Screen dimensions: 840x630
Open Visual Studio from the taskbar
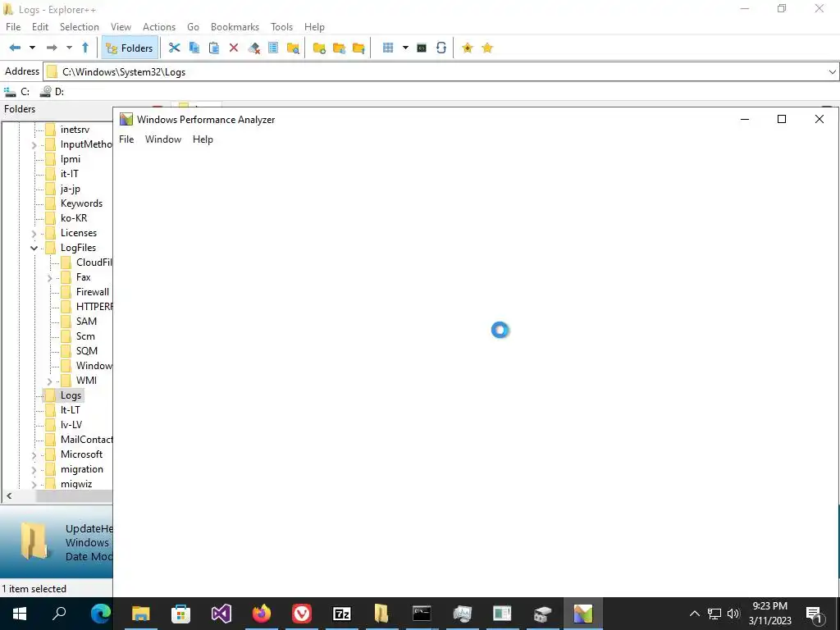click(221, 614)
